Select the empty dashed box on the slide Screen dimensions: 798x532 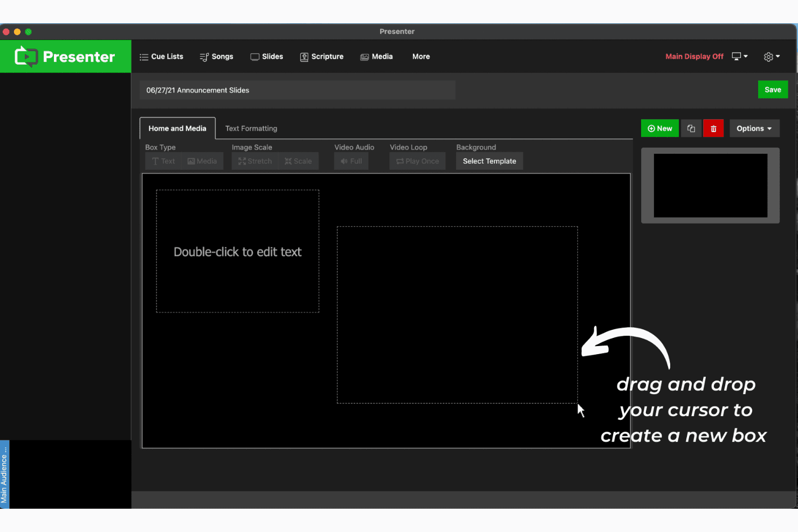pos(457,315)
